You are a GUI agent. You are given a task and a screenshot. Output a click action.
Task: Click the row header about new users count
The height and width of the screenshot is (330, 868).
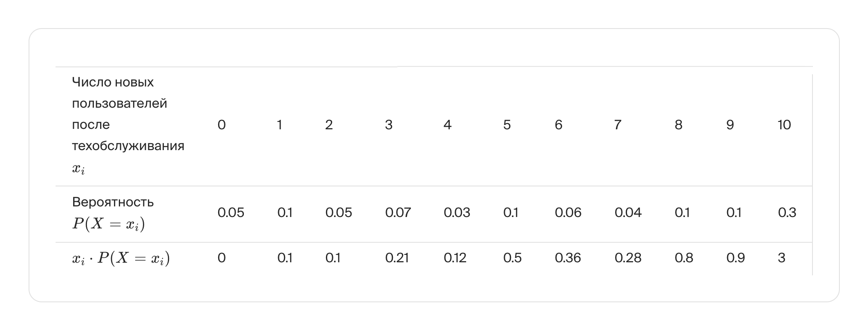click(x=128, y=124)
